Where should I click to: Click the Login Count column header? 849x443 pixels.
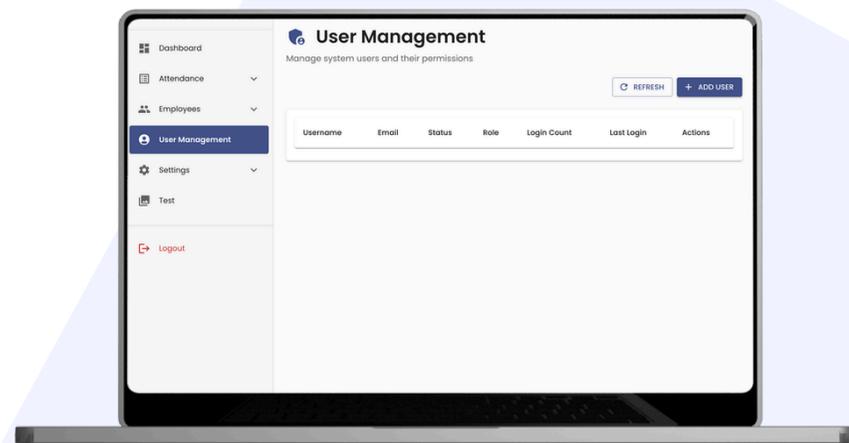(x=549, y=133)
